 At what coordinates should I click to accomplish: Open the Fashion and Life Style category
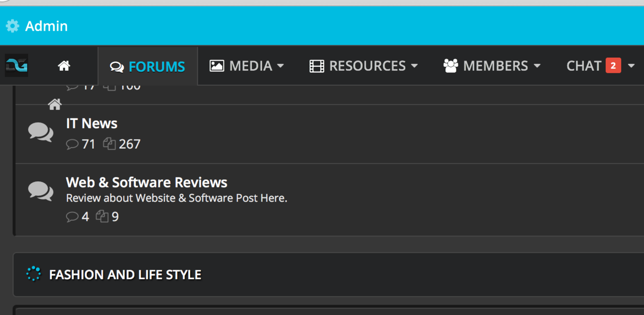coord(125,275)
